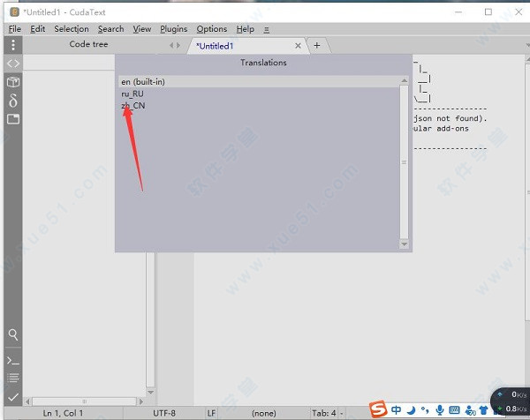
Task: Change LF line ends in status bar
Action: tap(211, 413)
